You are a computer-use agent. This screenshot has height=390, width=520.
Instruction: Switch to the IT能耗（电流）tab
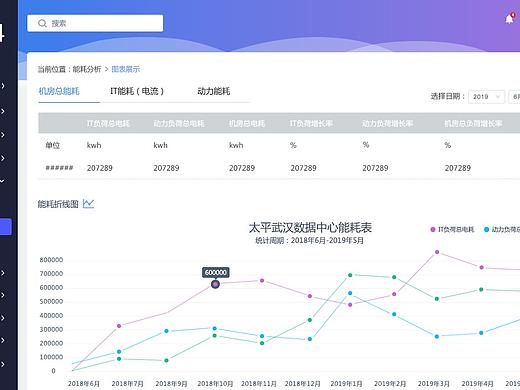pyautogui.click(x=137, y=91)
